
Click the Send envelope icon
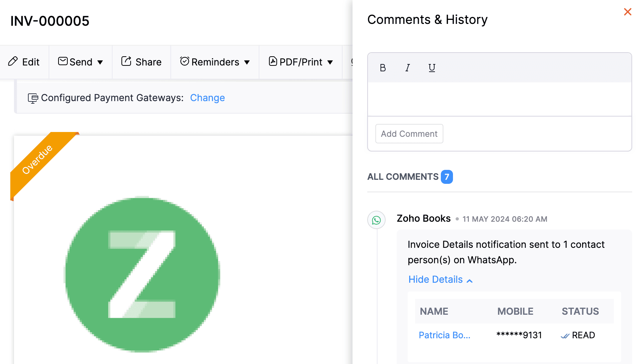[63, 61]
